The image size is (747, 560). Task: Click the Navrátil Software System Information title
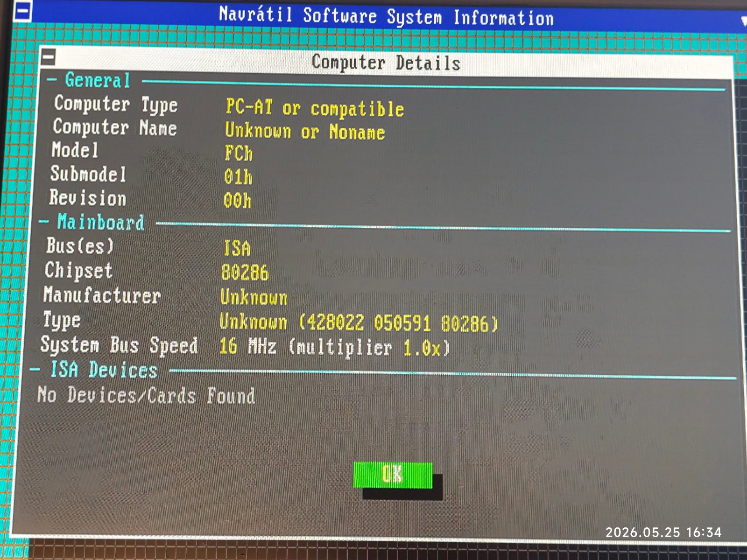tap(386, 16)
